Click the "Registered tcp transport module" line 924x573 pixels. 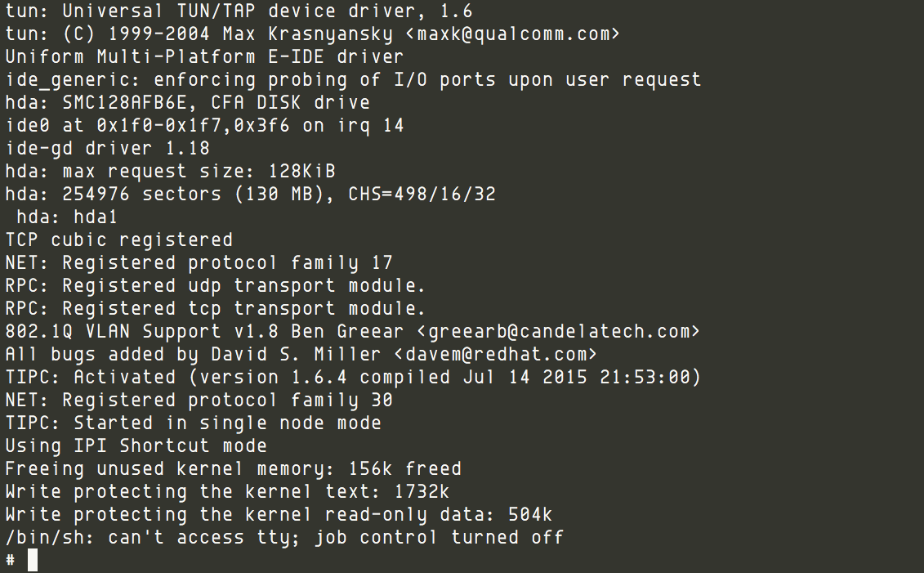243,308
